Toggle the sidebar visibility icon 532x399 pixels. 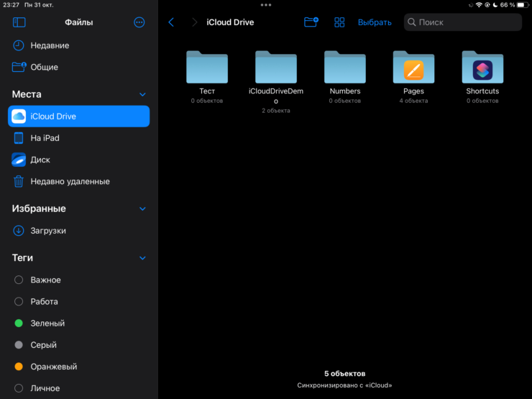tap(19, 22)
